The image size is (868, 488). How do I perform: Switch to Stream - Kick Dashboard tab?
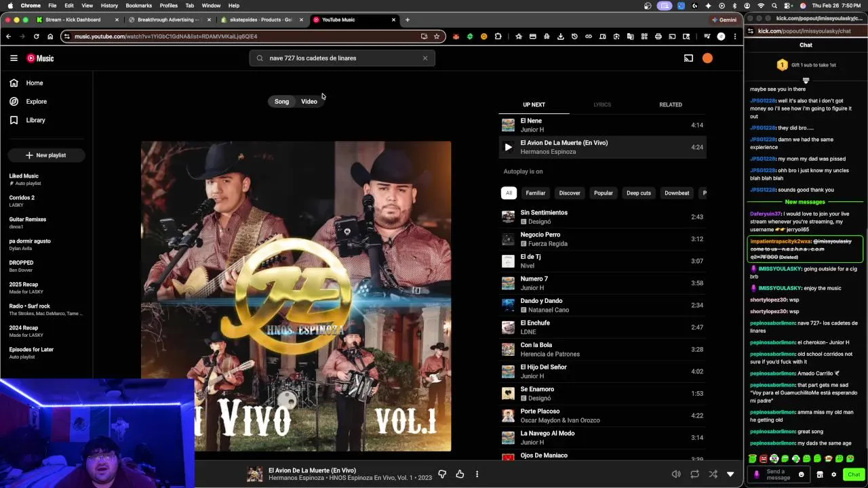click(78, 20)
